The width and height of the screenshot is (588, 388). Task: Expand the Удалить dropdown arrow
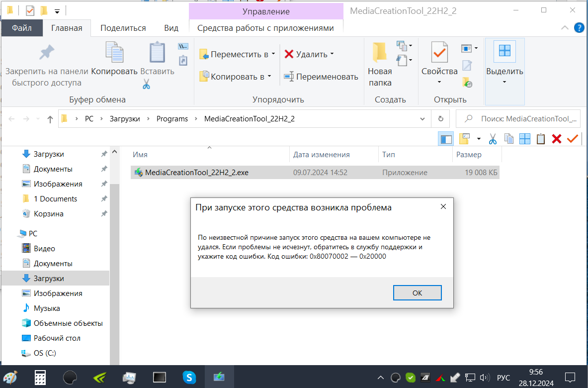[x=332, y=54]
